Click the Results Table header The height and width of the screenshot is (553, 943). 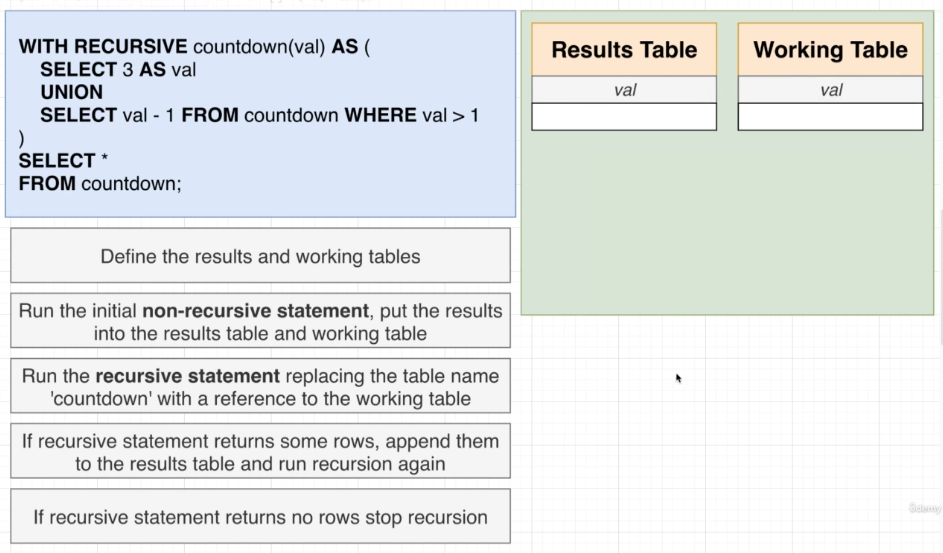(x=624, y=50)
